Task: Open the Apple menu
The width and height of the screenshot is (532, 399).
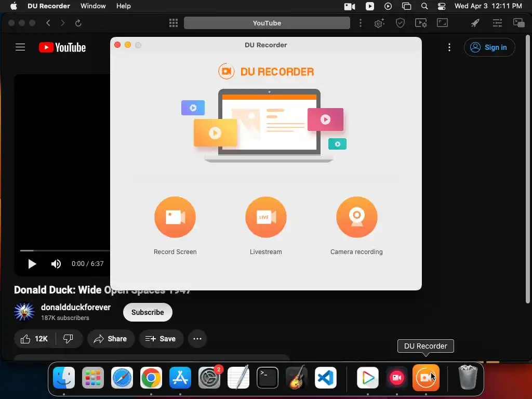Action: [14, 6]
